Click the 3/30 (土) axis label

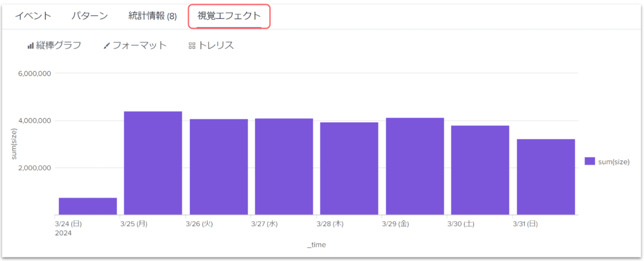click(x=461, y=224)
